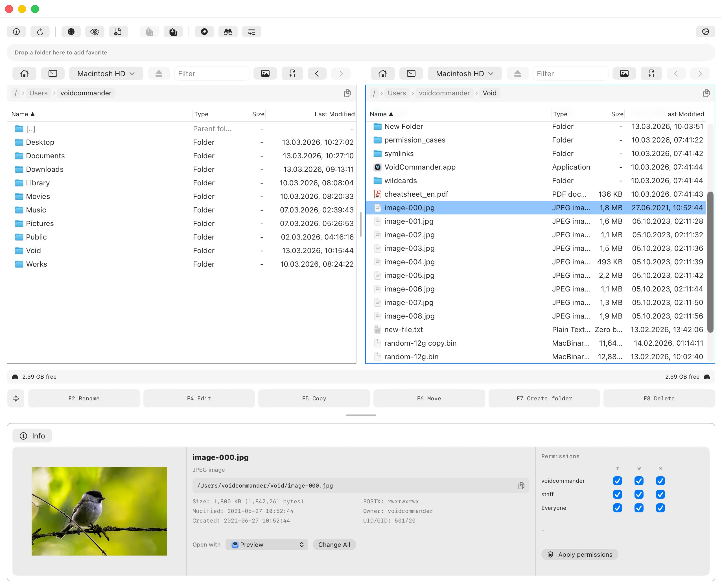722x588 pixels.
Task: Select the Info tab
Action: (x=32, y=436)
